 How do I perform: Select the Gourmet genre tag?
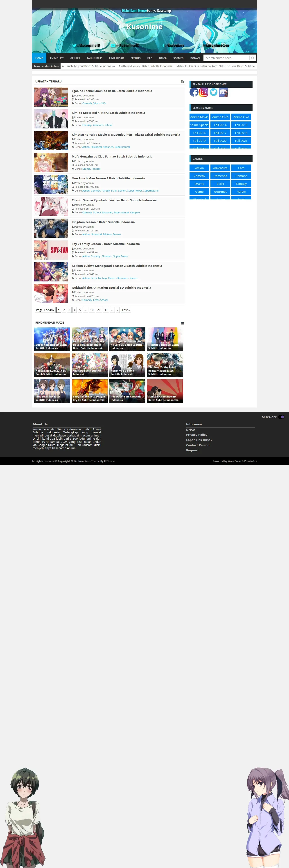[220, 192]
